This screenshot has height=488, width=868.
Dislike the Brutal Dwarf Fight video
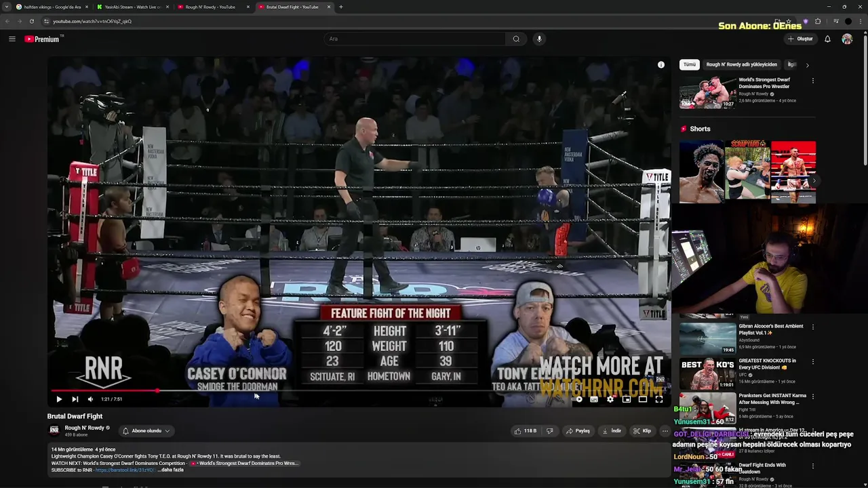(x=550, y=430)
